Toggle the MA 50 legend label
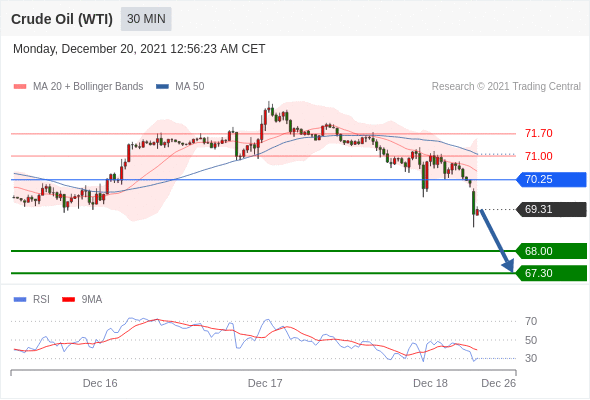This screenshot has width=590, height=400. [x=190, y=87]
